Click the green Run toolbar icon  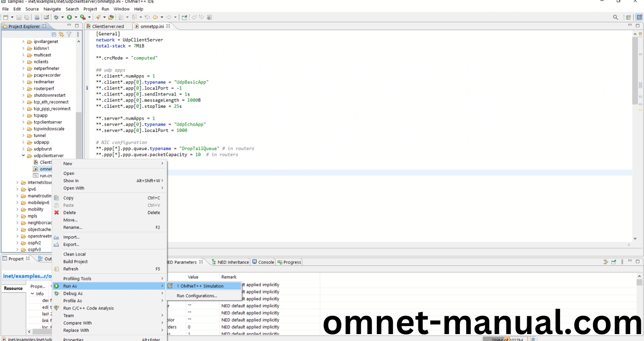click(69, 17)
